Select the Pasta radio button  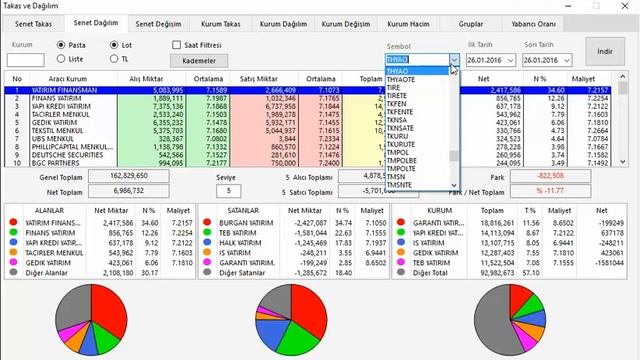click(x=61, y=45)
